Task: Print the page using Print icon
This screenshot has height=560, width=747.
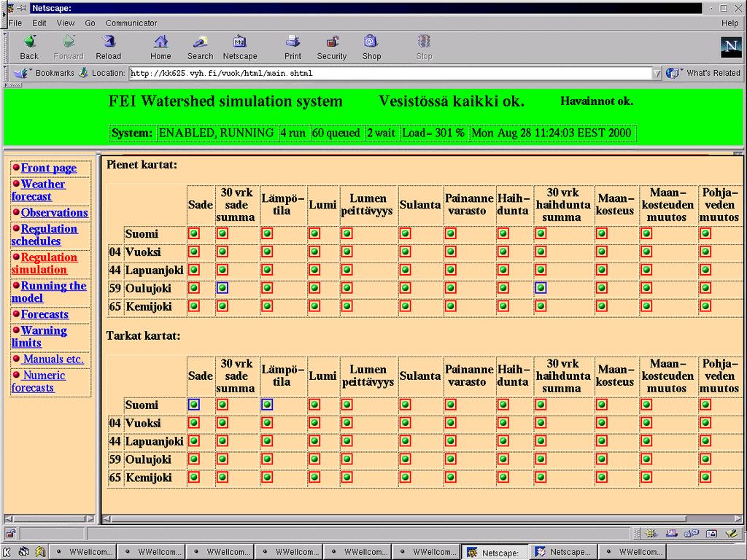Action: tap(293, 42)
